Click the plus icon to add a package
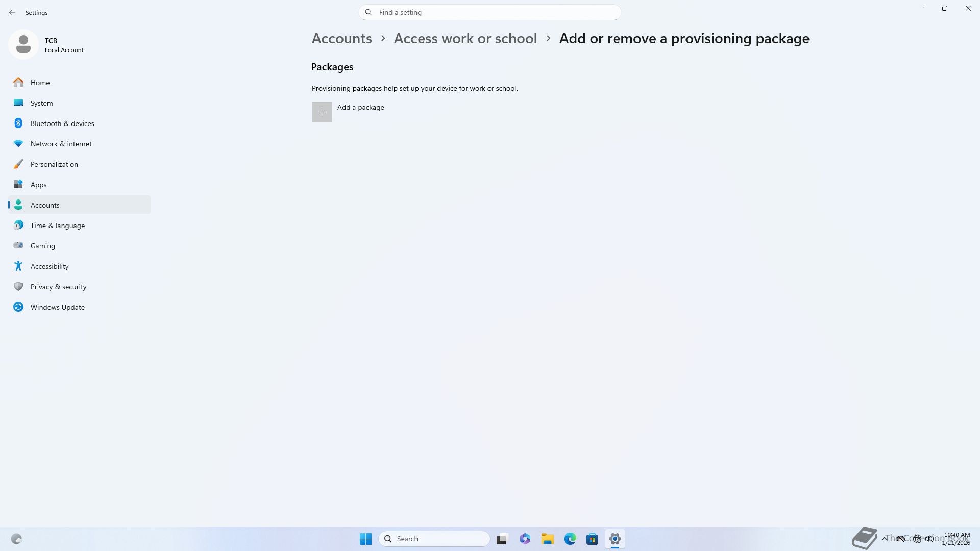The height and width of the screenshot is (551, 980). (x=322, y=112)
